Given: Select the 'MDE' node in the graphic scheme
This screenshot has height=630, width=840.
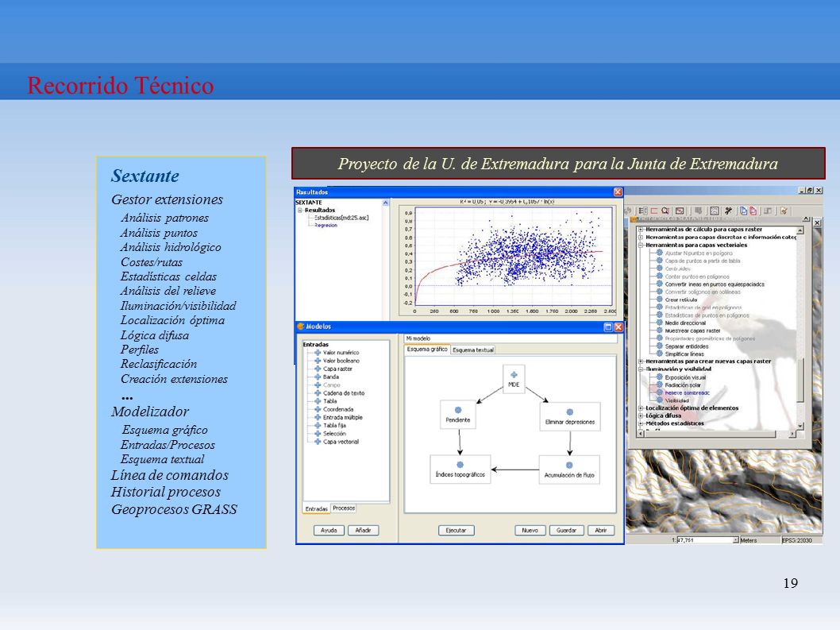Looking at the screenshot, I should tap(514, 379).
